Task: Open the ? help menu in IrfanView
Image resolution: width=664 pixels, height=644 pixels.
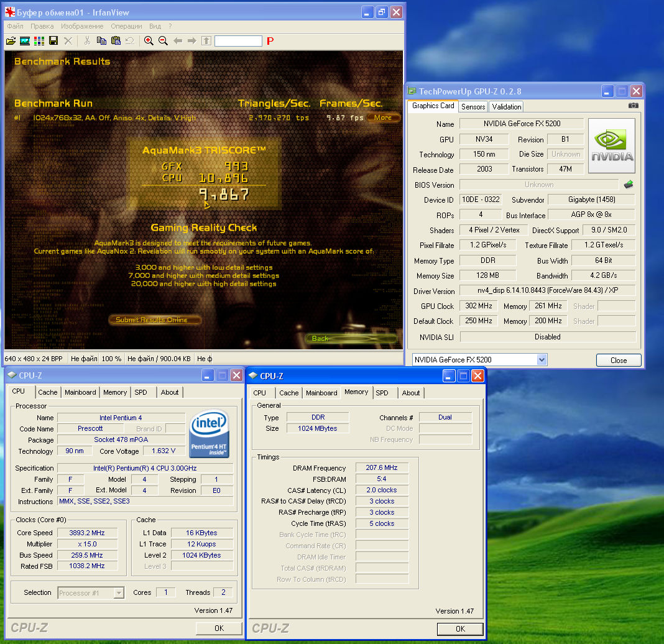Action: [170, 26]
